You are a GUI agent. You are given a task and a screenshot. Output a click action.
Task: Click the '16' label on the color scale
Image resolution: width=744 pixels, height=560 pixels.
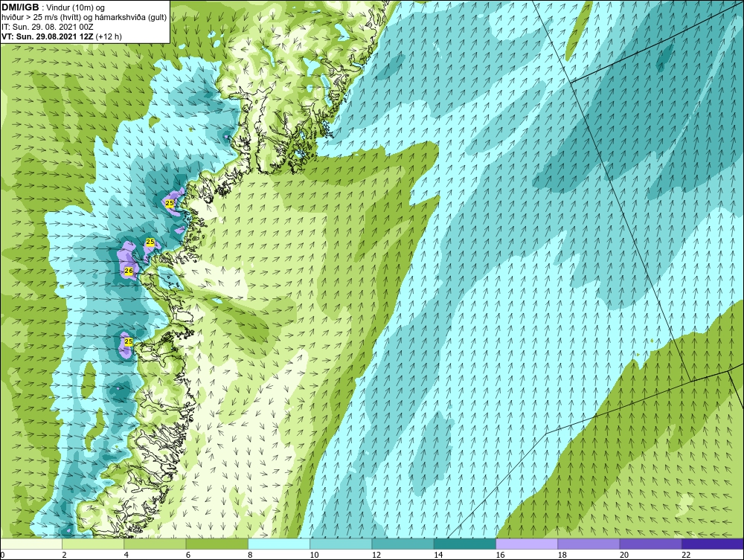click(x=500, y=556)
